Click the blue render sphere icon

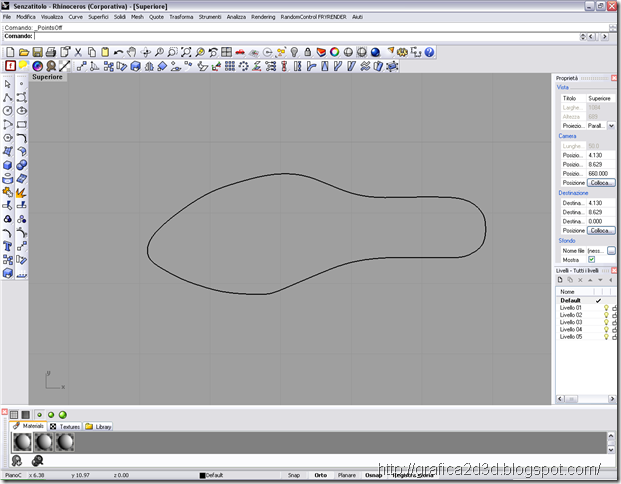click(x=375, y=52)
